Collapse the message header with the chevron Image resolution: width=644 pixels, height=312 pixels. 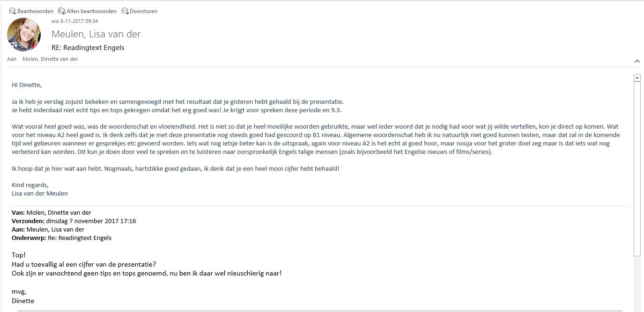coord(637,61)
